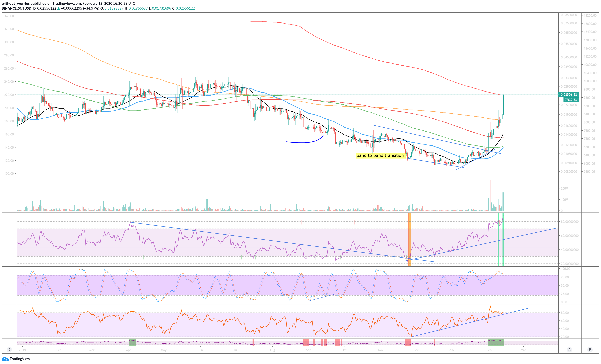Click the high value H:0.02866637
The height and width of the screenshot is (364, 601).
(x=136, y=8)
